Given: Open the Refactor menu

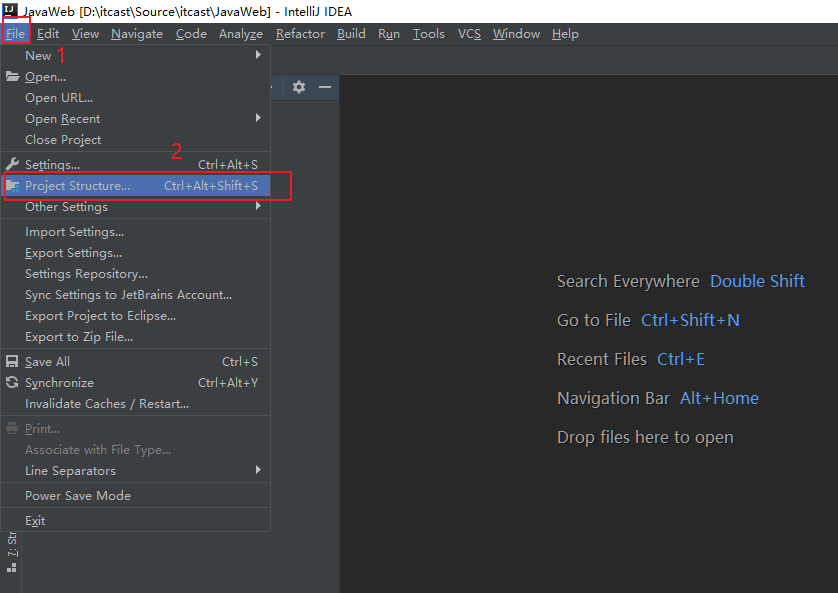Looking at the screenshot, I should [300, 34].
